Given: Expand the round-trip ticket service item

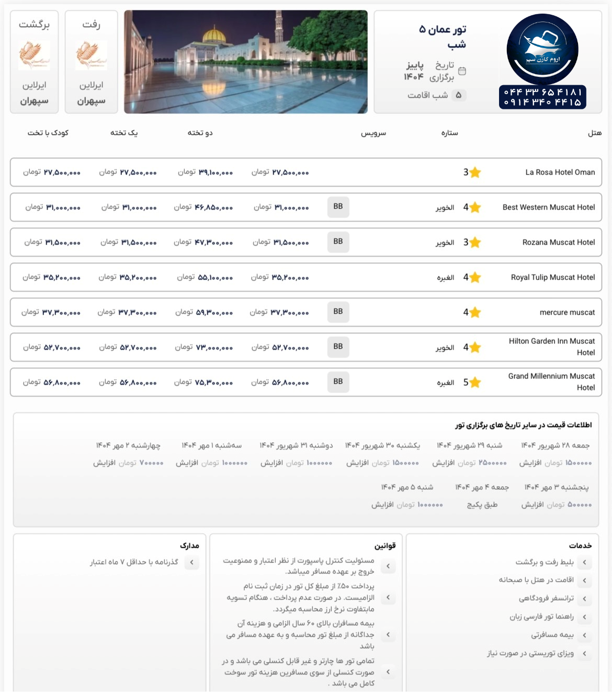Looking at the screenshot, I should [584, 563].
